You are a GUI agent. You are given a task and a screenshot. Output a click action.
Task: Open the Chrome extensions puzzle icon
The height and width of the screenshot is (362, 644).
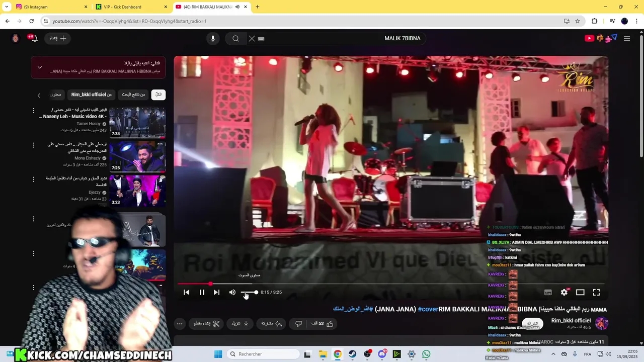click(x=594, y=21)
